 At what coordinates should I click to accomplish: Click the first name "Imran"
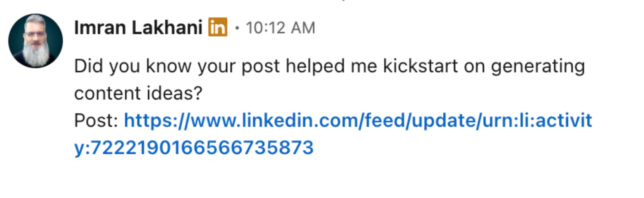pyautogui.click(x=100, y=28)
